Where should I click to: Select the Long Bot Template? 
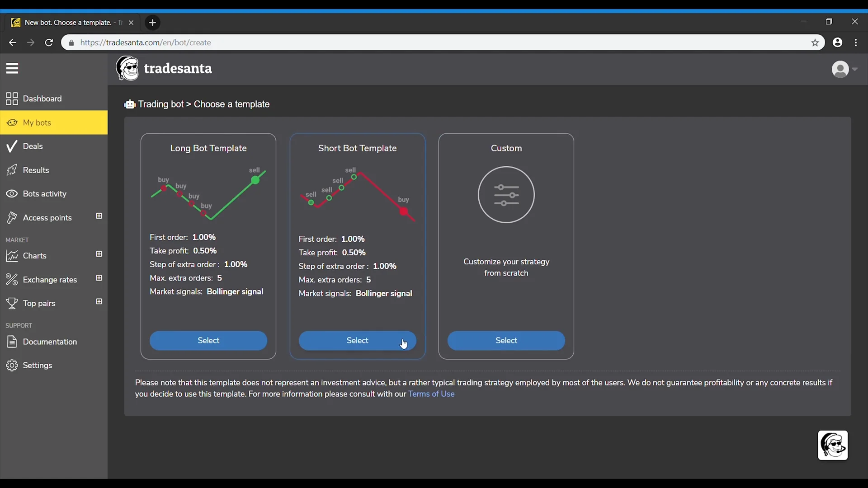[x=208, y=340]
